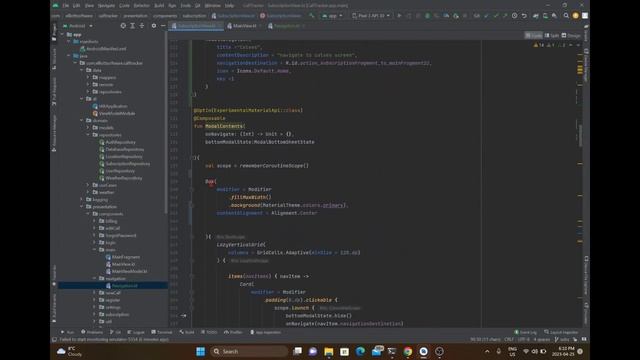The width and height of the screenshot is (640, 360).
Task: Click the Windows Start button
Action: pos(200,351)
